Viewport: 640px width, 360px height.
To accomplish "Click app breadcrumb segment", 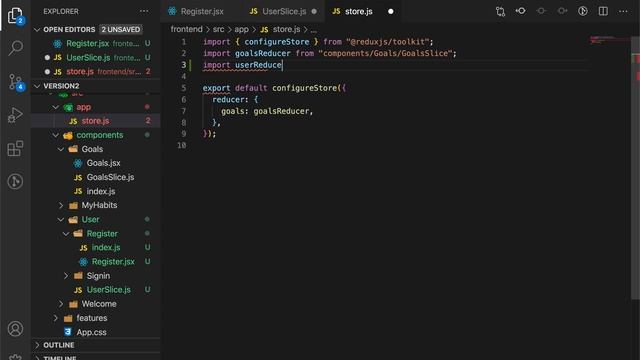I will click(x=241, y=29).
